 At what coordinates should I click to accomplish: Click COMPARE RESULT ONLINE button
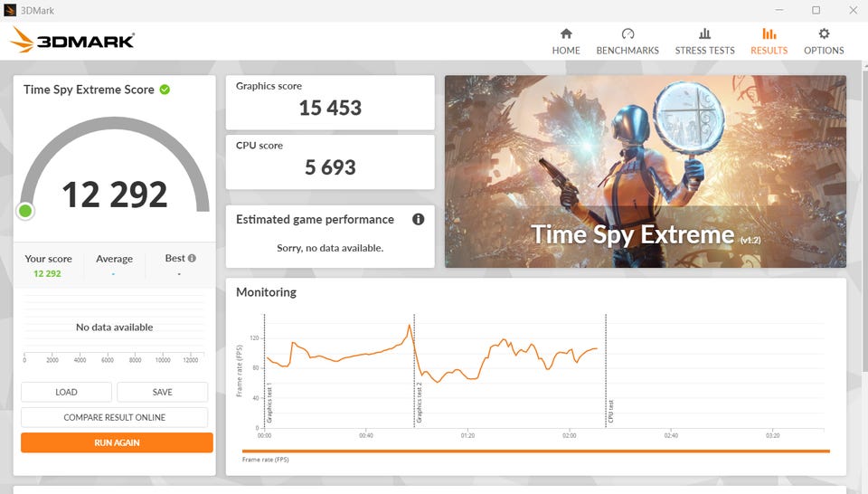115,417
